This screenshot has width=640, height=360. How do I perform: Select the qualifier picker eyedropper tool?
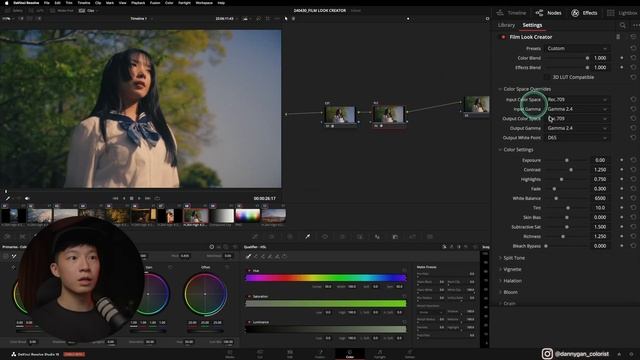click(x=248, y=256)
